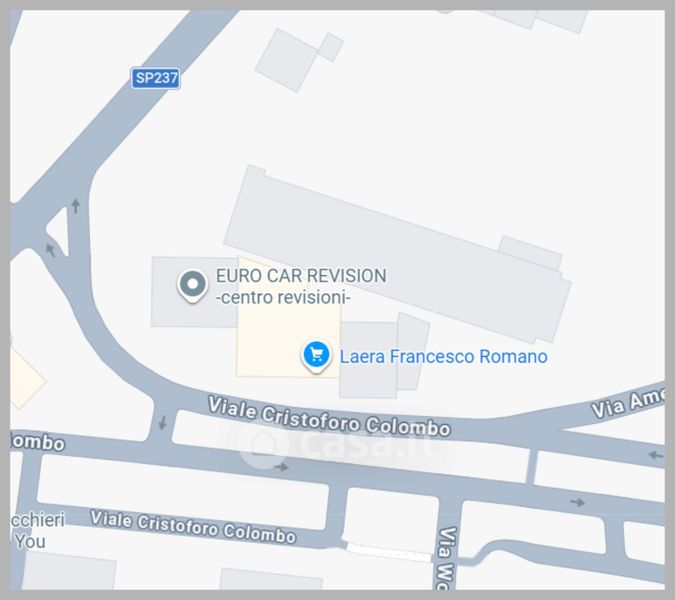This screenshot has width=675, height=600.
Task: Click the vertical Via Wo street label
Action: click(x=446, y=558)
